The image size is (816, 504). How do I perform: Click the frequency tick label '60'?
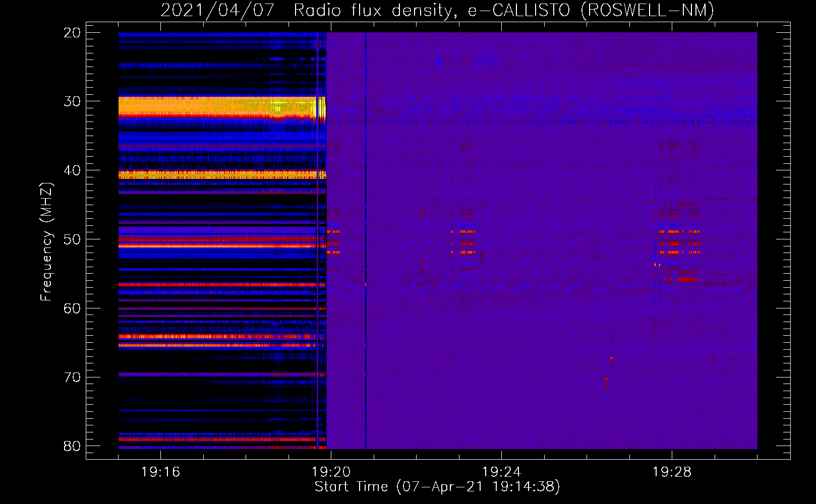72,308
